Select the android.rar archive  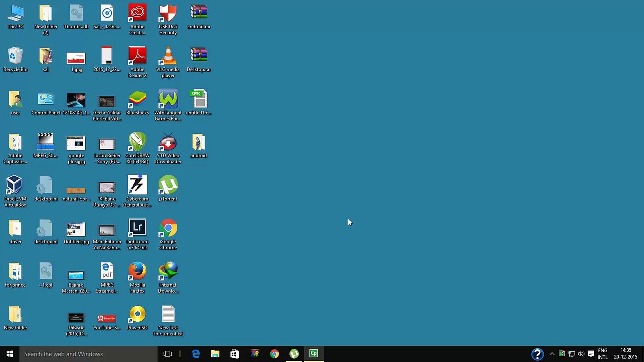(199, 17)
